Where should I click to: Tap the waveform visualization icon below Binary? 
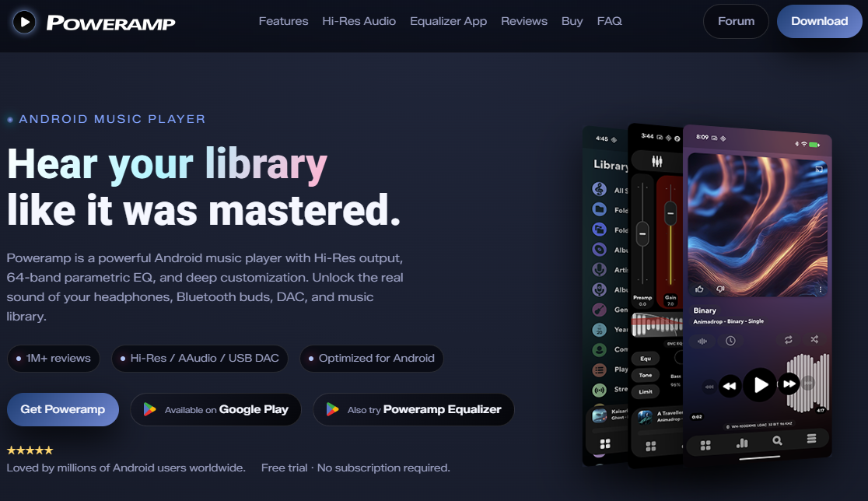[702, 341]
